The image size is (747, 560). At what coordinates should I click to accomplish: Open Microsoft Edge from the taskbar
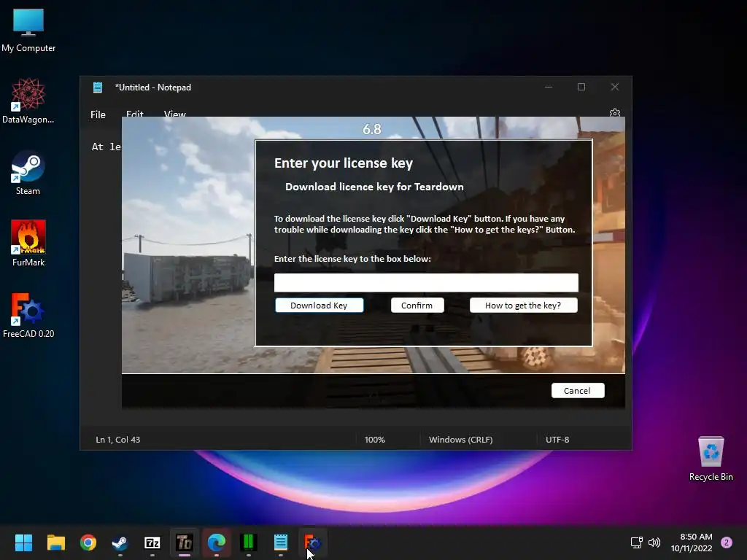(x=216, y=542)
